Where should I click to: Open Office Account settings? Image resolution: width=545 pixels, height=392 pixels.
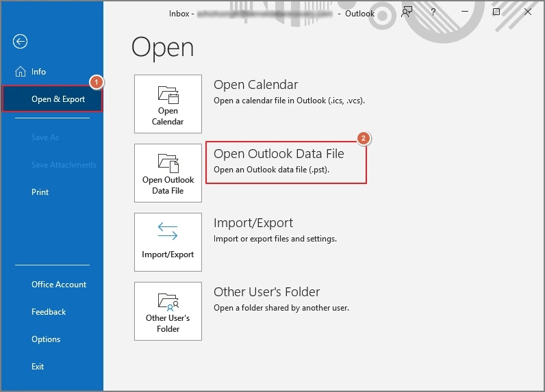pyautogui.click(x=59, y=285)
